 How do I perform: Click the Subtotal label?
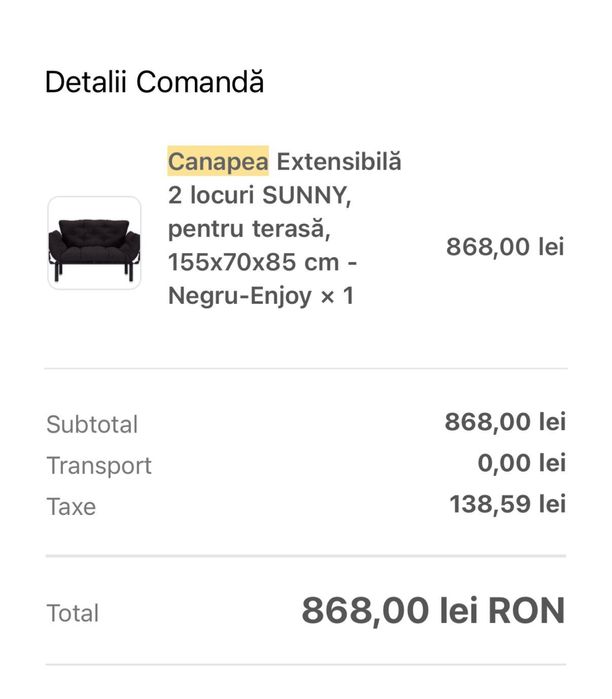(x=92, y=424)
